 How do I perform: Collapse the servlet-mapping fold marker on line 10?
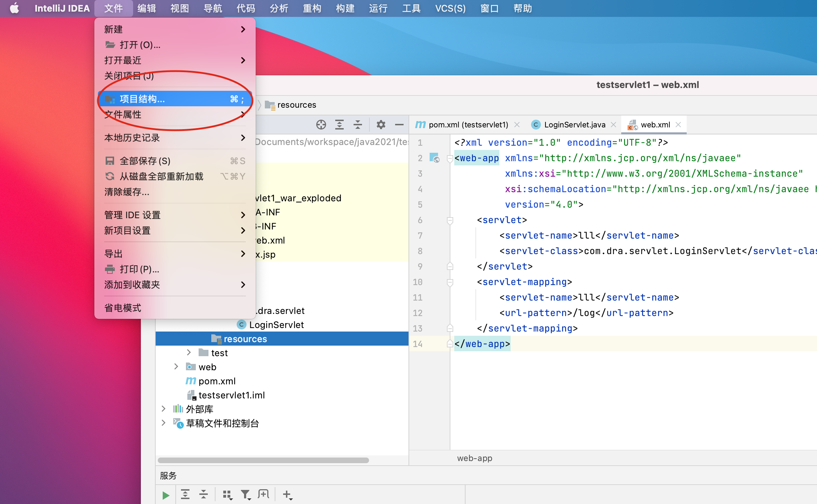pos(450,283)
